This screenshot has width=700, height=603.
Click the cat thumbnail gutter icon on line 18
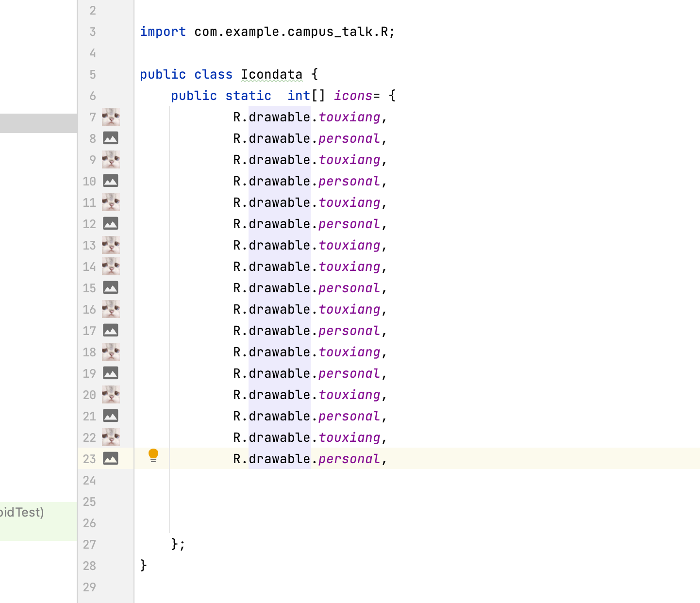pos(111,352)
